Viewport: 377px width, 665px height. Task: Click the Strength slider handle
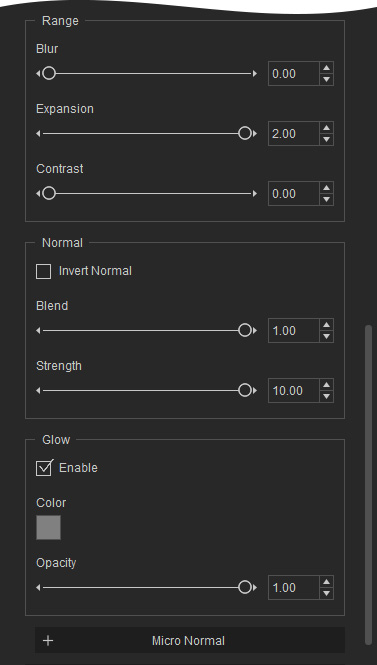(x=245, y=390)
